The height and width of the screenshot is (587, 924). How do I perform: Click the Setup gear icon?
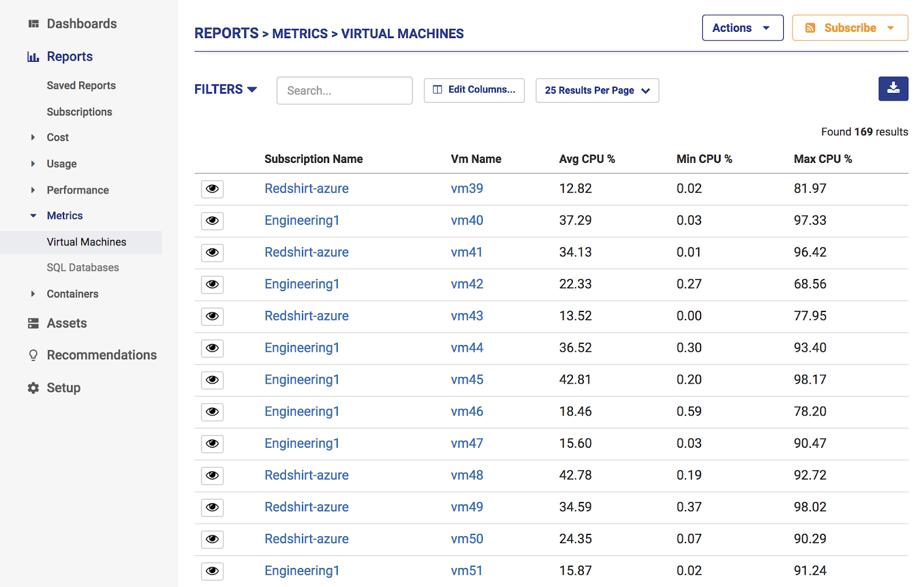tap(33, 388)
